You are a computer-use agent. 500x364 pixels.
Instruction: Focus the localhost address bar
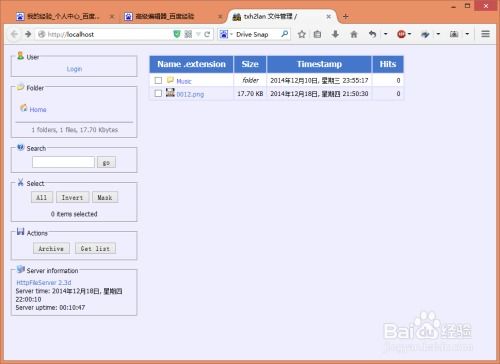(x=107, y=34)
